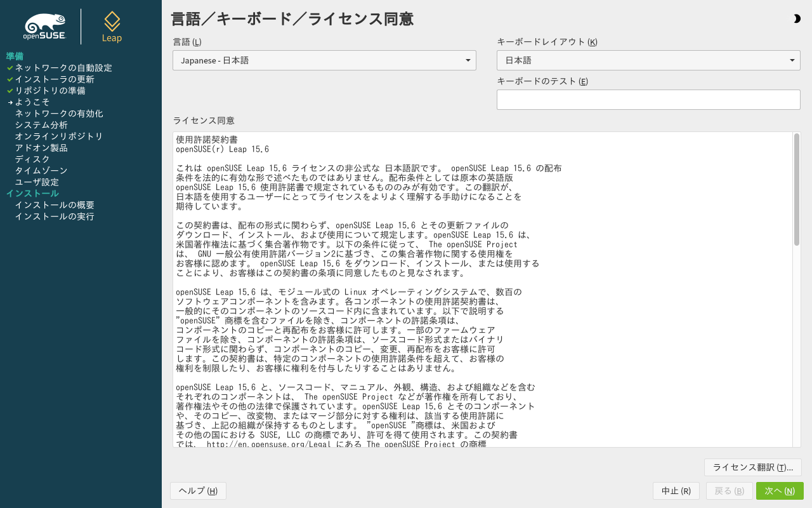Click 準備 section heading

(15, 56)
